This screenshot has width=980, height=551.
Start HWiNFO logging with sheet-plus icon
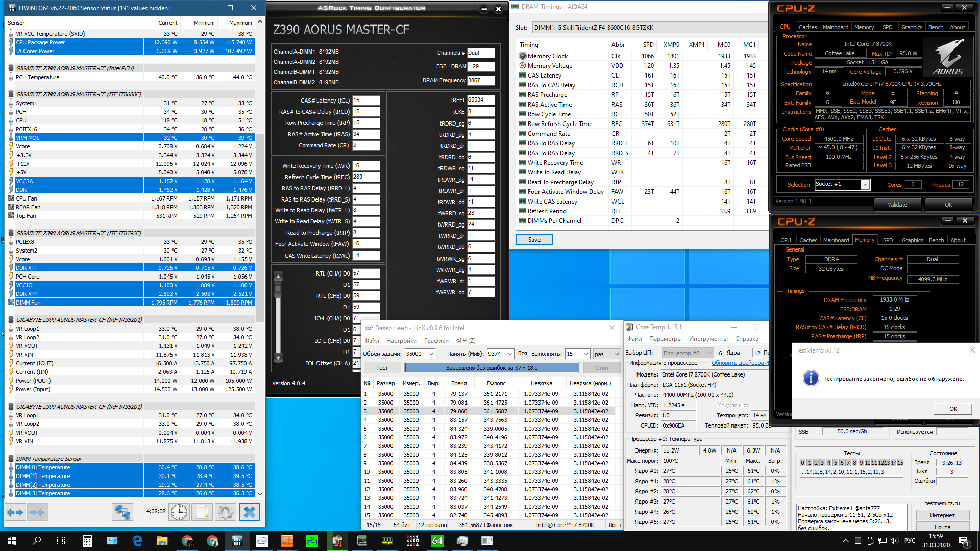pos(203,512)
